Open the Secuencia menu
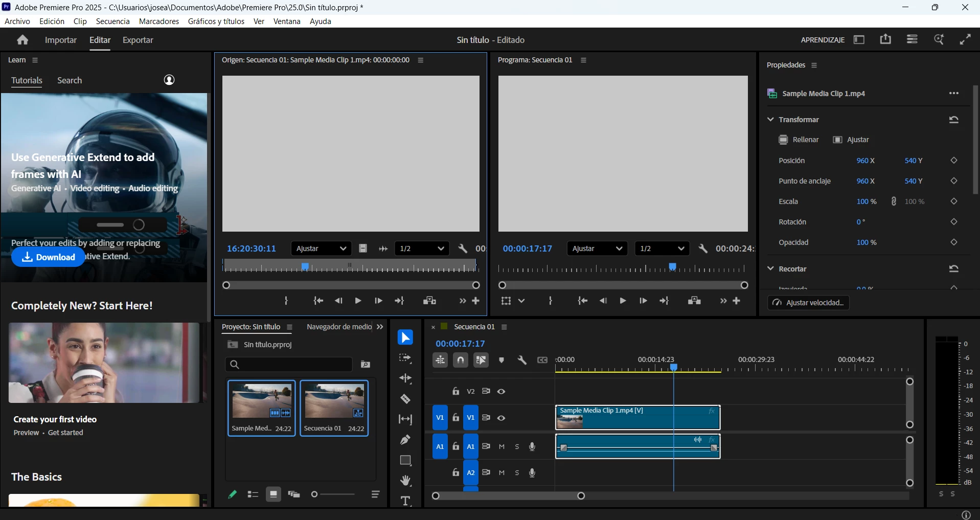The width and height of the screenshot is (980, 520). (x=113, y=21)
